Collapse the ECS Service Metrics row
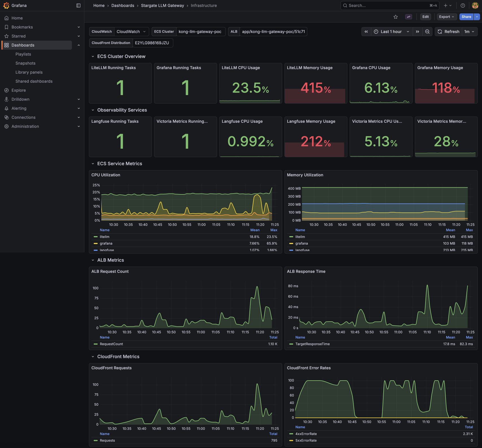Viewport: 482px width, 448px height. click(93, 164)
